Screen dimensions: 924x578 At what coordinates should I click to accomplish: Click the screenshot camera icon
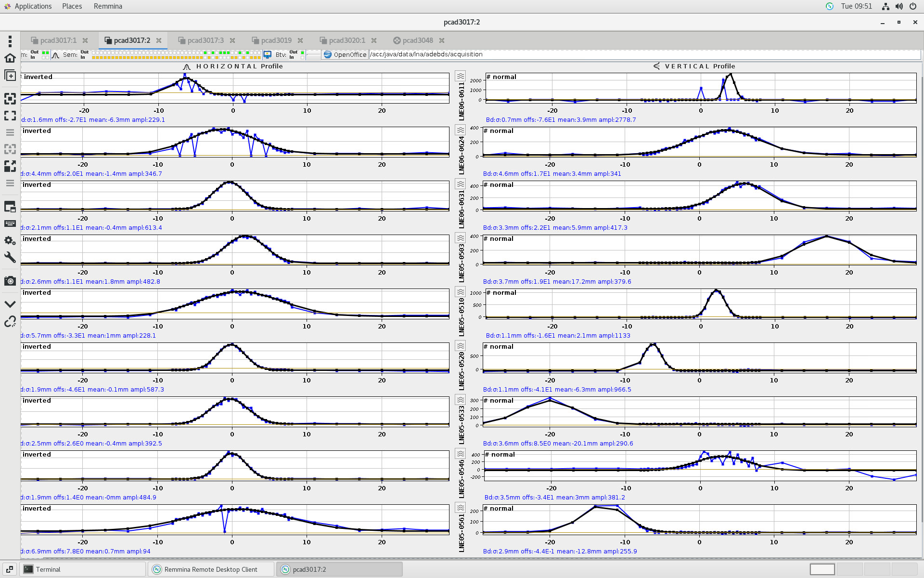pos(10,281)
